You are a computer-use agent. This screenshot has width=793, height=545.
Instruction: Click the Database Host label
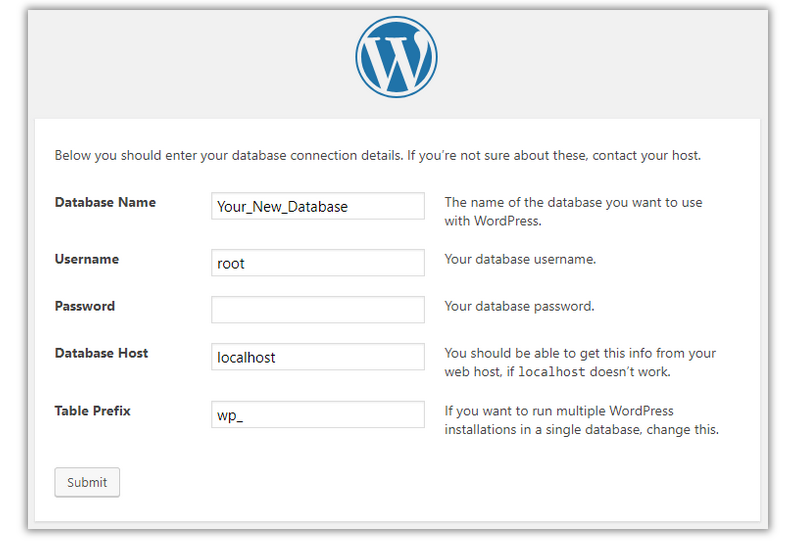101,353
